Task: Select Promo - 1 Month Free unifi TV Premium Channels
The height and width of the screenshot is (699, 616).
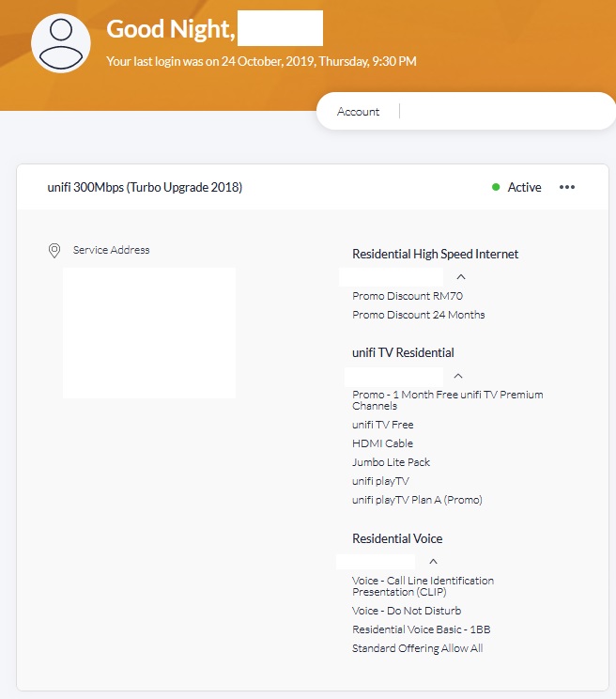Action: 448,400
